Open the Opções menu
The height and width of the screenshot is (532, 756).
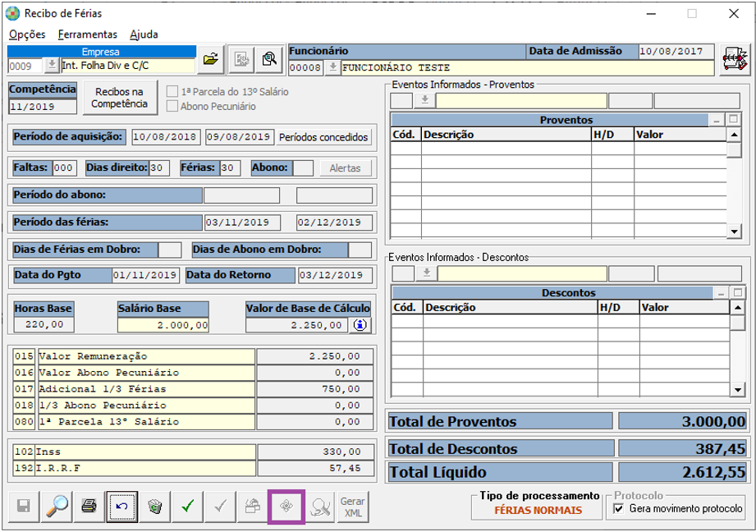coord(27,34)
